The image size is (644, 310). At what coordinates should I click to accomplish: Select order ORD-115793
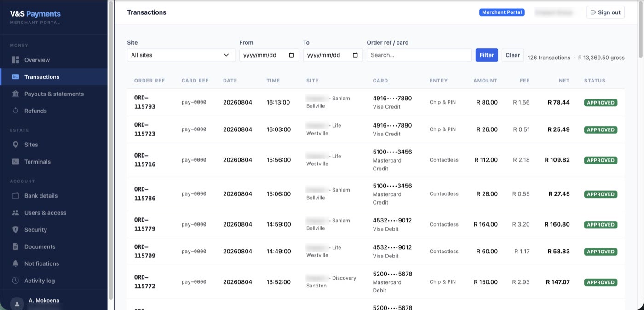[x=144, y=102]
